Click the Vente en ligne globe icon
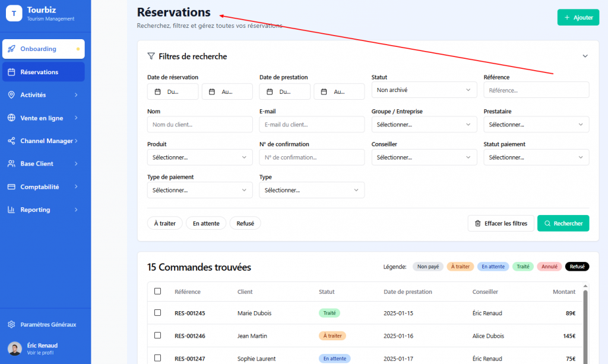Image resolution: width=608 pixels, height=364 pixels. pos(11,118)
